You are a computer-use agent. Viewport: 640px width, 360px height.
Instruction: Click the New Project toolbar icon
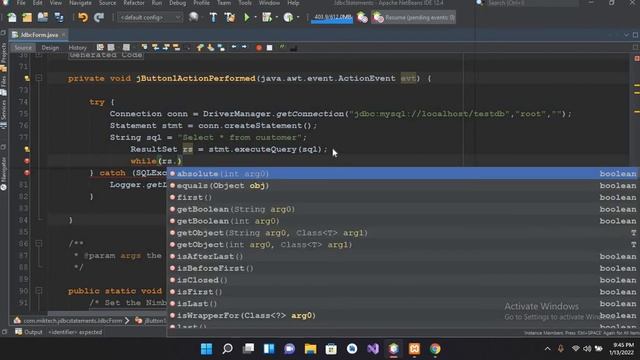[27, 18]
